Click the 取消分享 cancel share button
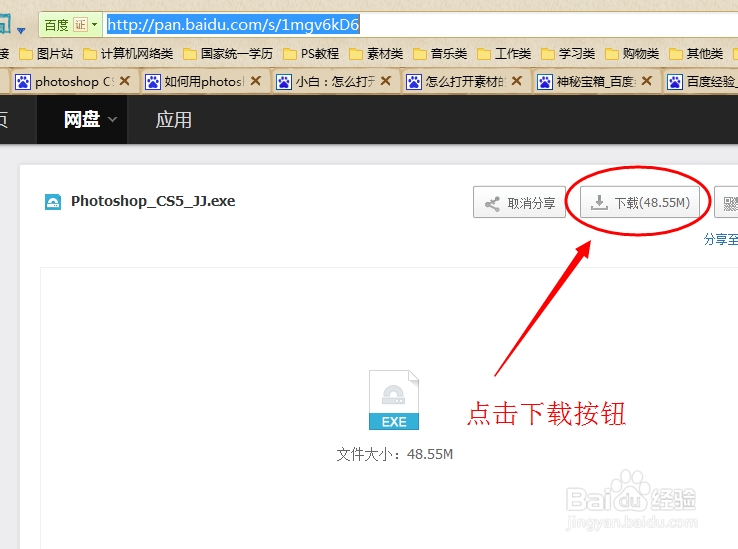Image resolution: width=738 pixels, height=549 pixels. click(x=519, y=202)
